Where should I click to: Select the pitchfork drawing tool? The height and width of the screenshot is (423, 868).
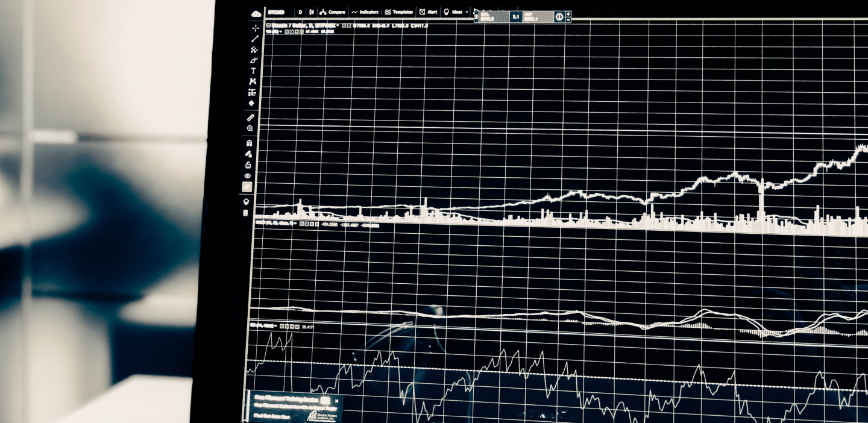(254, 49)
